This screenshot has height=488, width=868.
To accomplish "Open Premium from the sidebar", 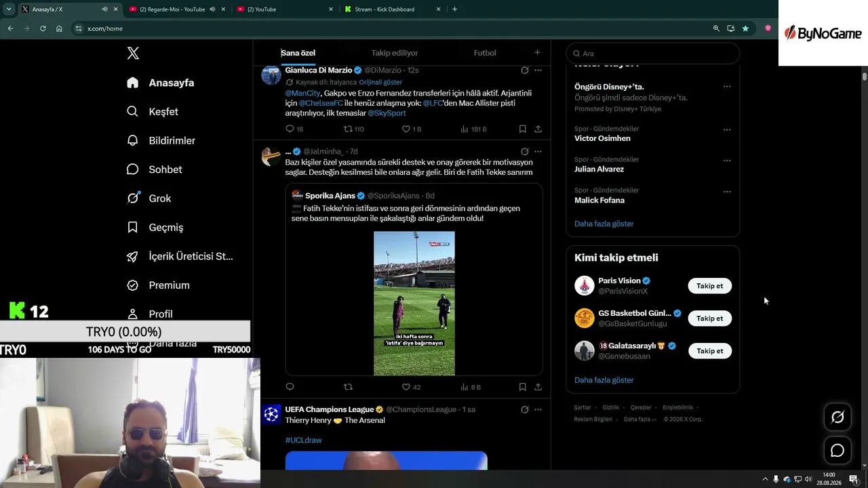I will pyautogui.click(x=158, y=285).
